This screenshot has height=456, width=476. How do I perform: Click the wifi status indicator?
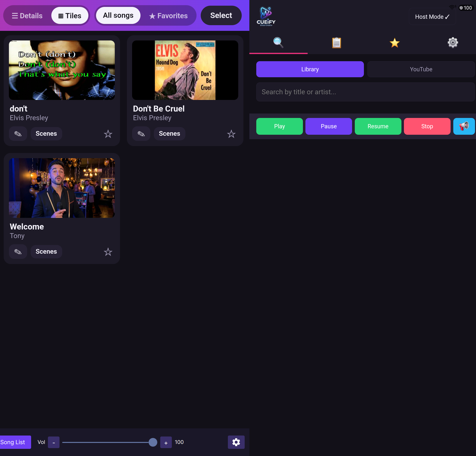click(x=452, y=7)
